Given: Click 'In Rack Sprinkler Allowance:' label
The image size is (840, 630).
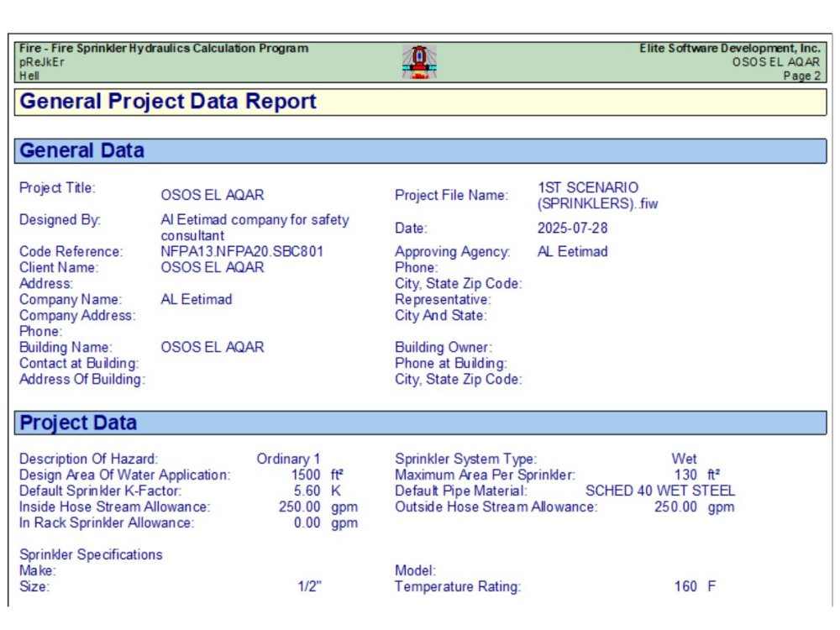Looking at the screenshot, I should [x=108, y=522].
